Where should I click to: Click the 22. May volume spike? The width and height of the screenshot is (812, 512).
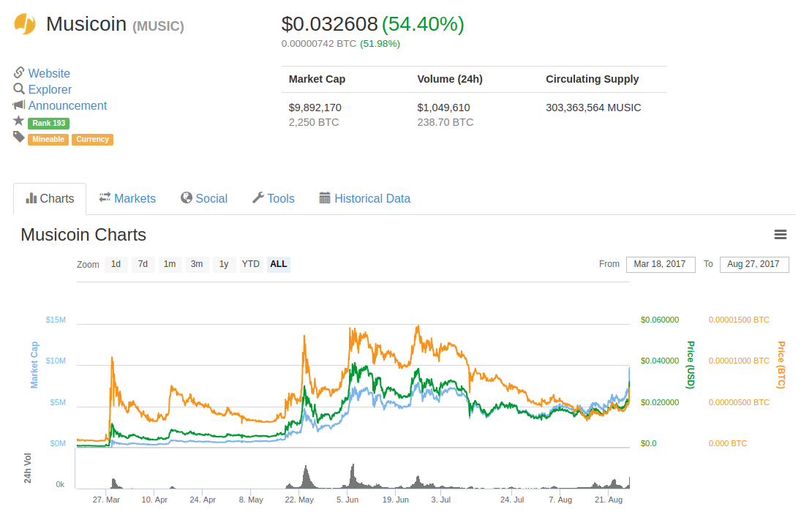tap(307, 478)
